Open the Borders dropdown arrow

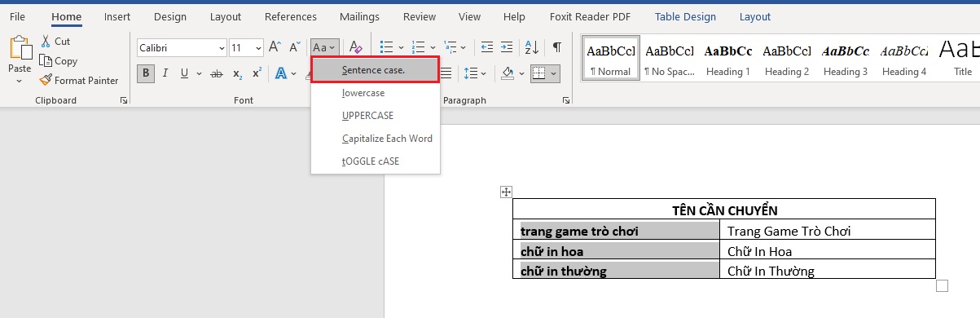[x=554, y=73]
